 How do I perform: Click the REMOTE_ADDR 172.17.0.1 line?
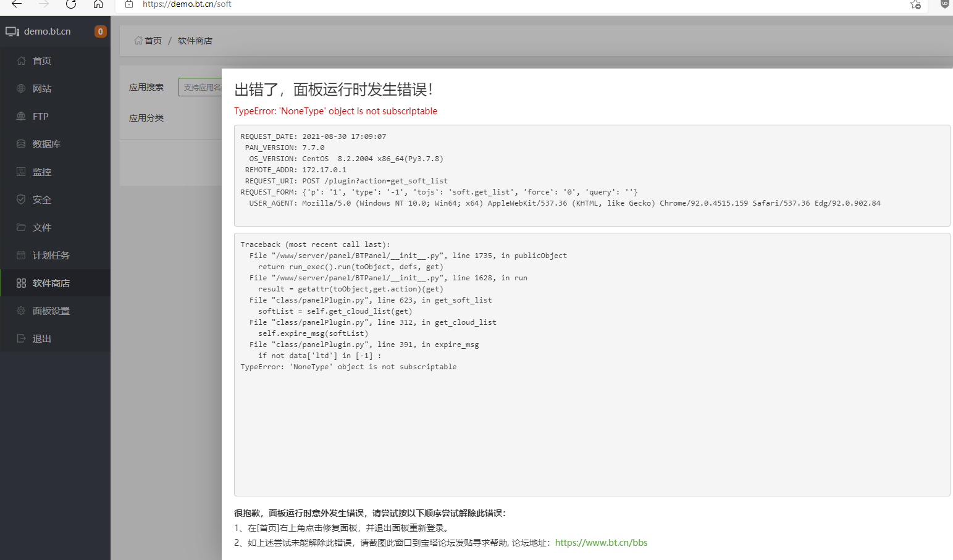296,170
